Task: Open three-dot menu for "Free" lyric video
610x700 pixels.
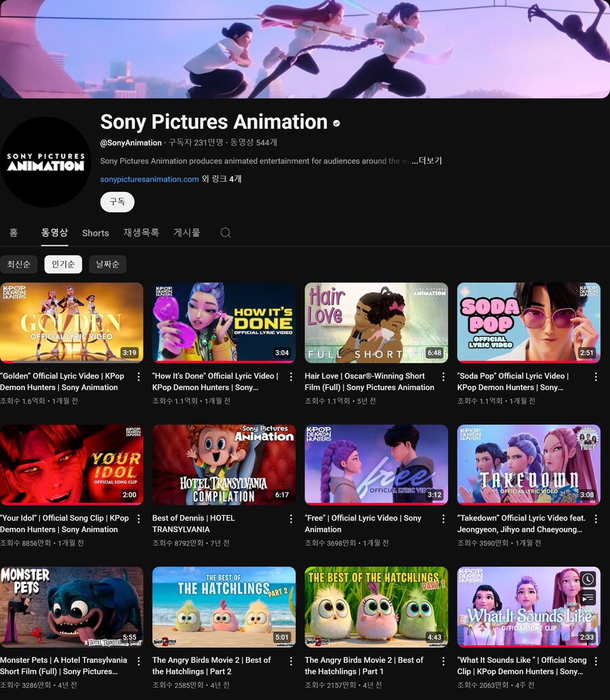Action: point(443,519)
